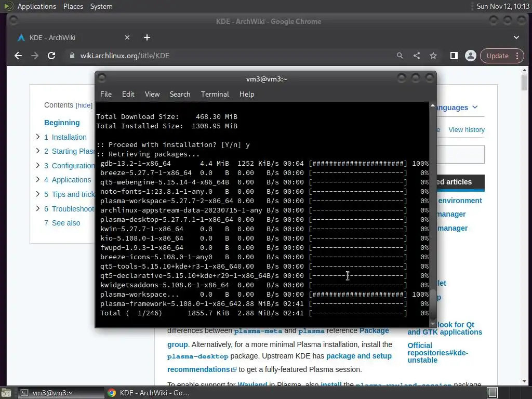
Task: Expand the Configuration contents section
Action: click(x=37, y=165)
